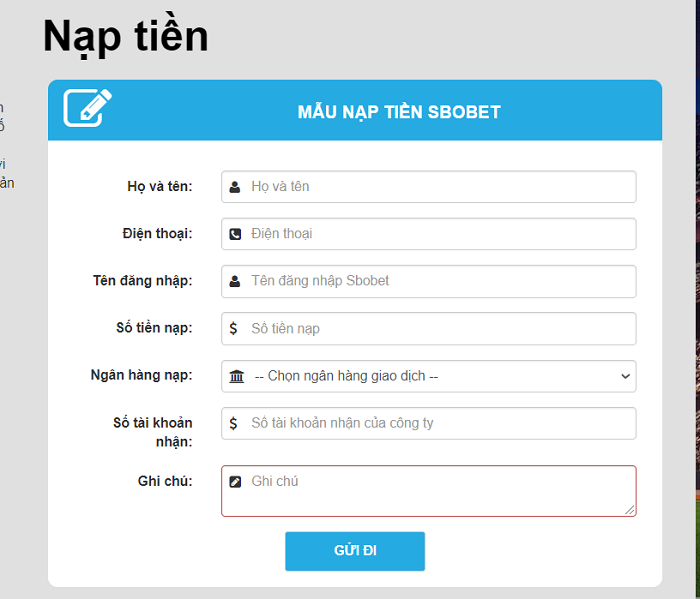Image resolution: width=700 pixels, height=599 pixels.
Task: Click the Số tài khoản nhận input
Action: pos(440,423)
